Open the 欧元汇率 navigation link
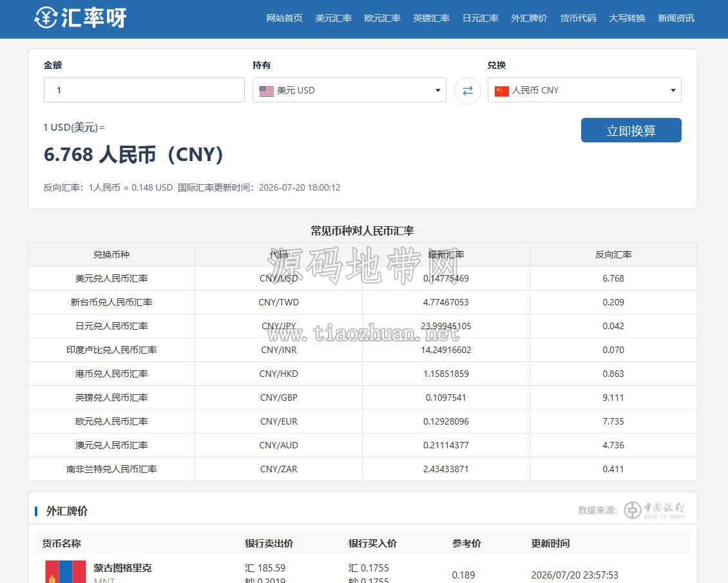 click(x=382, y=18)
